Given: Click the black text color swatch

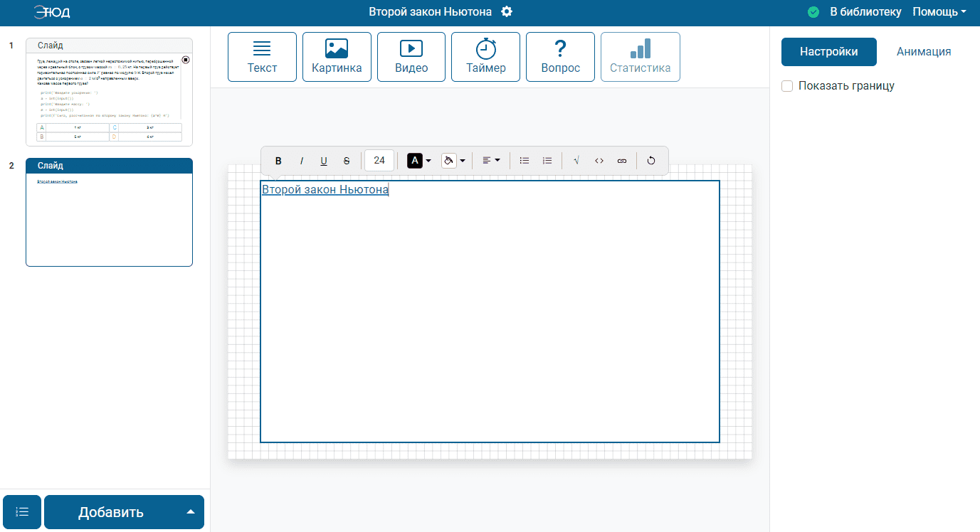Looking at the screenshot, I should tap(414, 161).
